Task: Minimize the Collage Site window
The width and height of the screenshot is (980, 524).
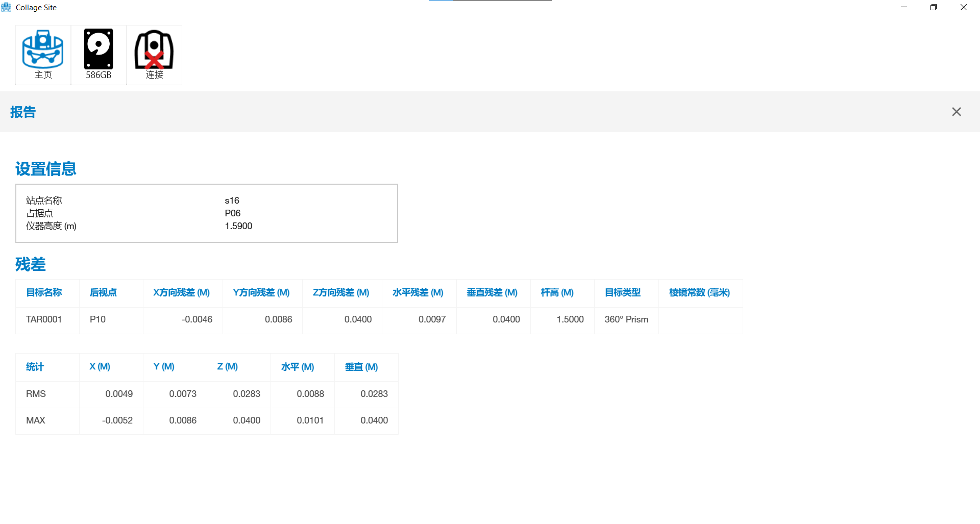Action: point(904,7)
